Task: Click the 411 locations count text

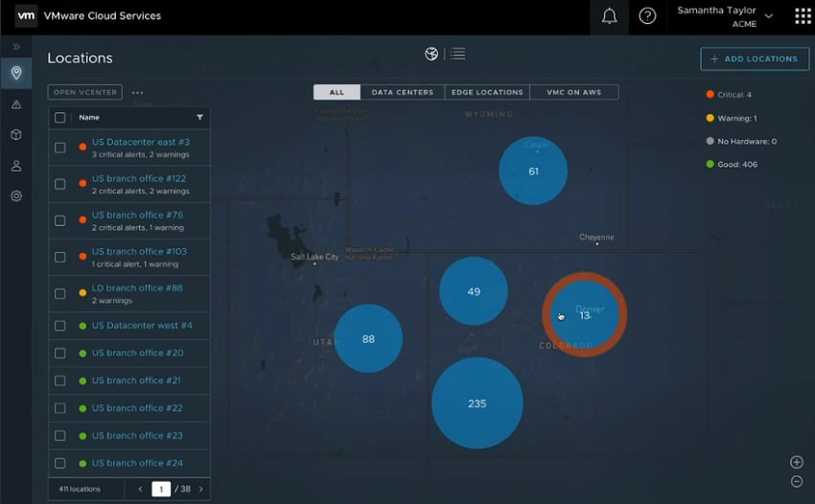Action: click(x=80, y=489)
